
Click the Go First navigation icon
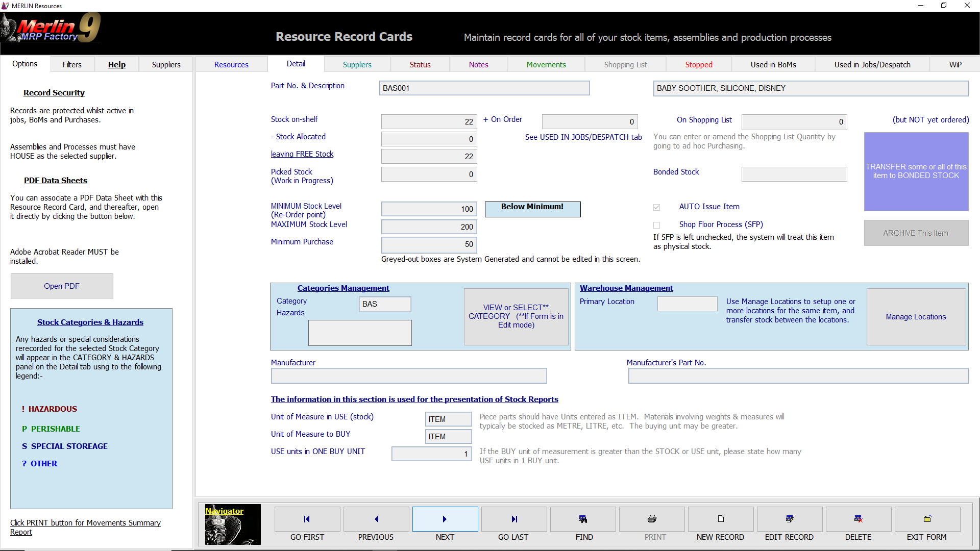(x=307, y=519)
